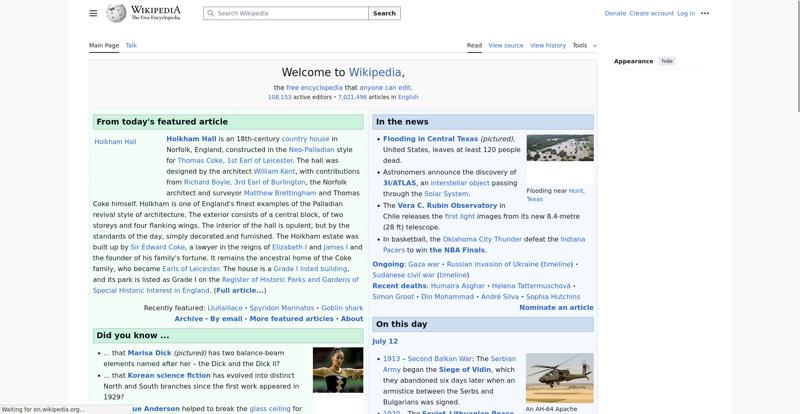
Task: Open the Holkham Hall image placeholder link
Action: (115, 142)
